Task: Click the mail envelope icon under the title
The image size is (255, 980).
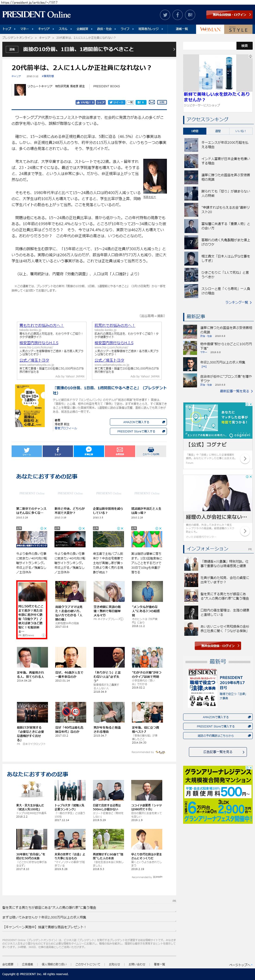Action: click(152, 102)
